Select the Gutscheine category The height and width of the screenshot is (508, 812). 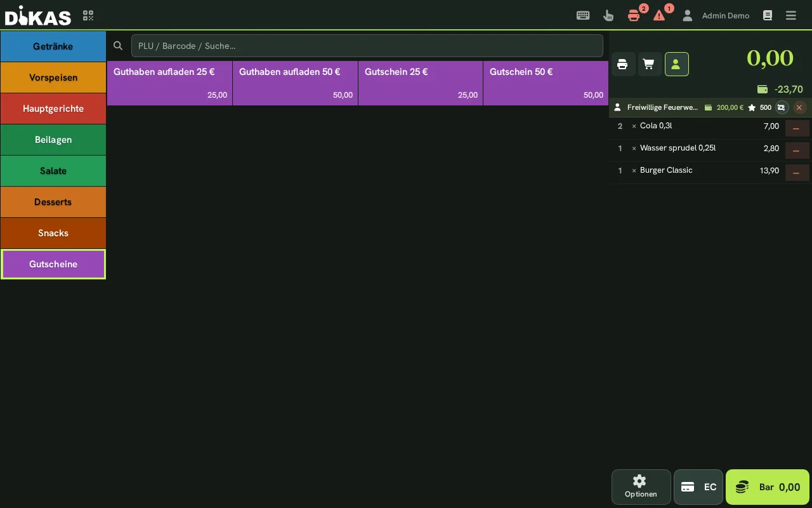(53, 264)
